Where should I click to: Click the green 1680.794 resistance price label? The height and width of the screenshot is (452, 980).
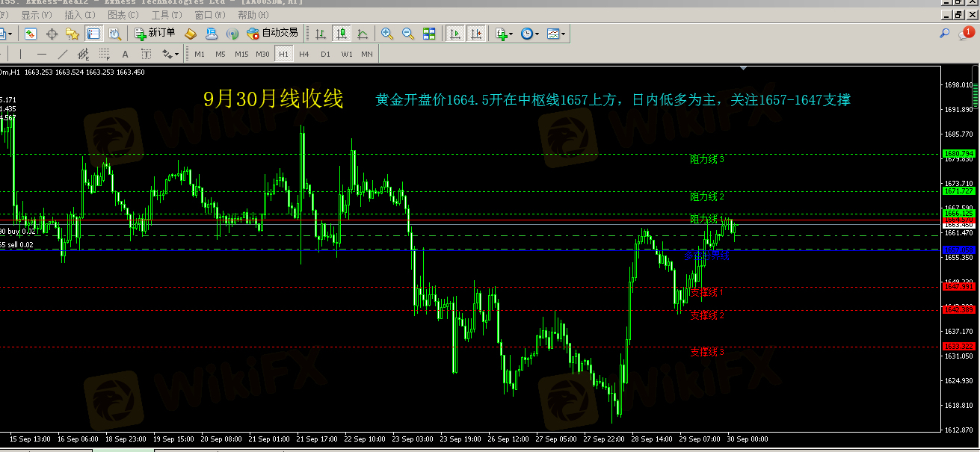[958, 154]
